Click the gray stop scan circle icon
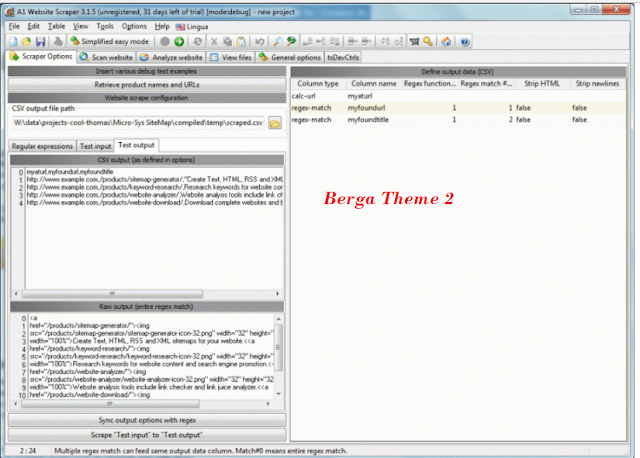Viewport: 640px width, 458px height. [165, 42]
